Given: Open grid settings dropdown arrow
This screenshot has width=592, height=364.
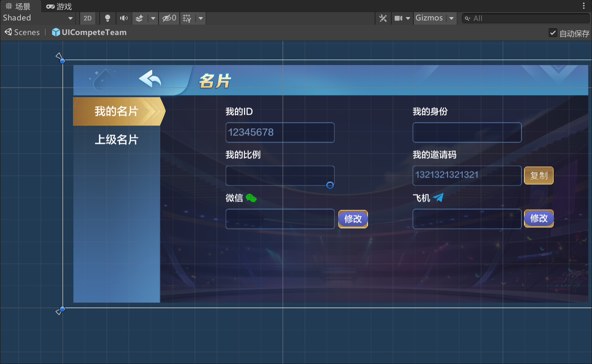Looking at the screenshot, I should tap(201, 18).
